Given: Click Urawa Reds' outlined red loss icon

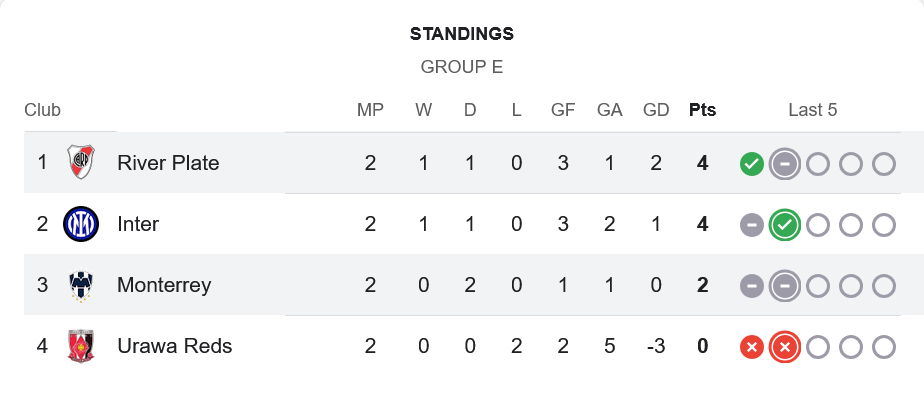Looking at the screenshot, I should click(784, 348).
